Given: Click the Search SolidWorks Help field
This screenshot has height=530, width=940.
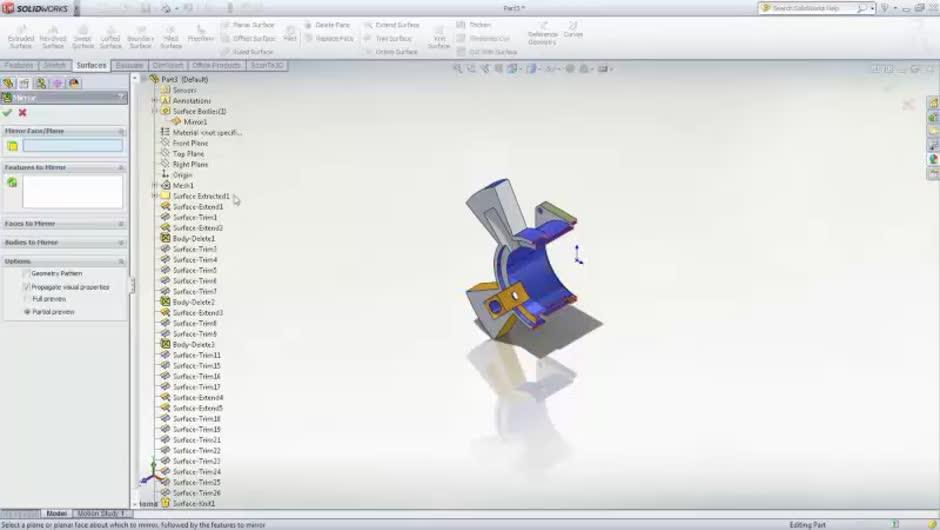Looking at the screenshot, I should pyautogui.click(x=810, y=8).
